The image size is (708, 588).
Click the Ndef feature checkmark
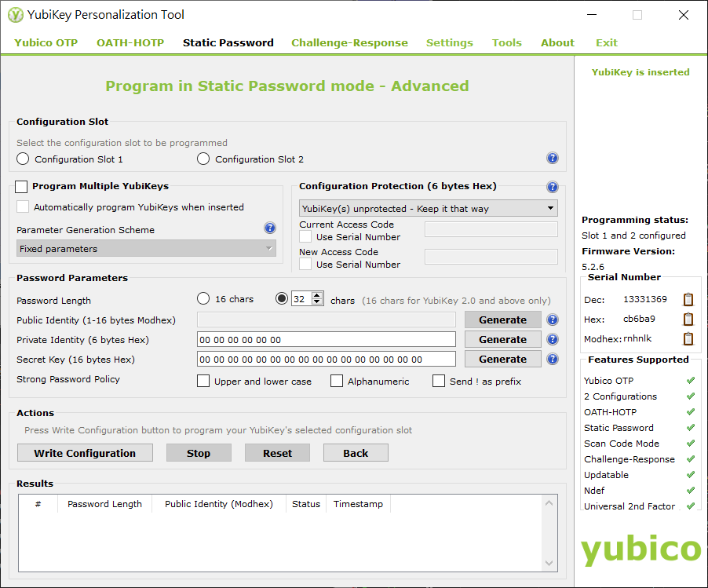click(691, 491)
